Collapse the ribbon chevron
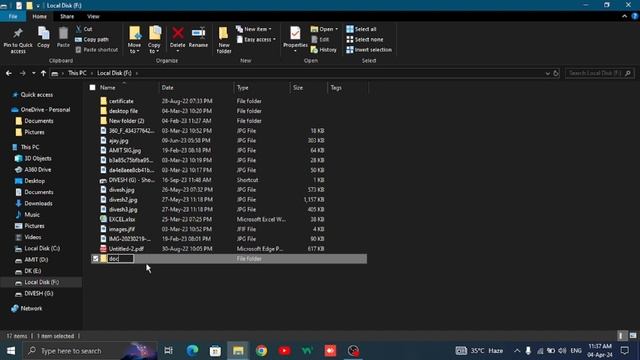 [x=624, y=16]
